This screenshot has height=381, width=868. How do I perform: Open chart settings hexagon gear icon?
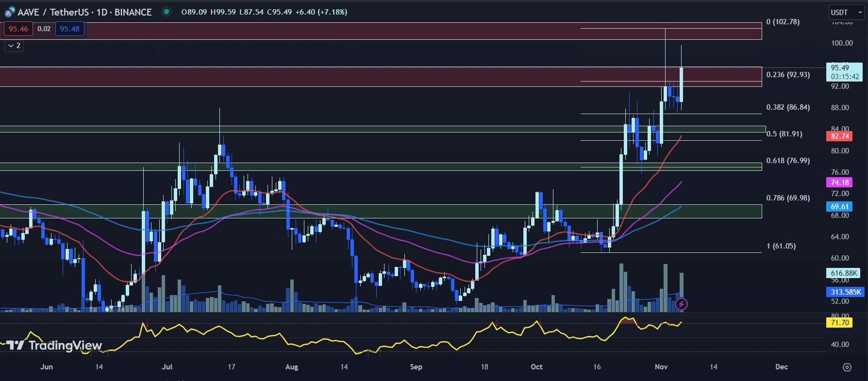(847, 367)
